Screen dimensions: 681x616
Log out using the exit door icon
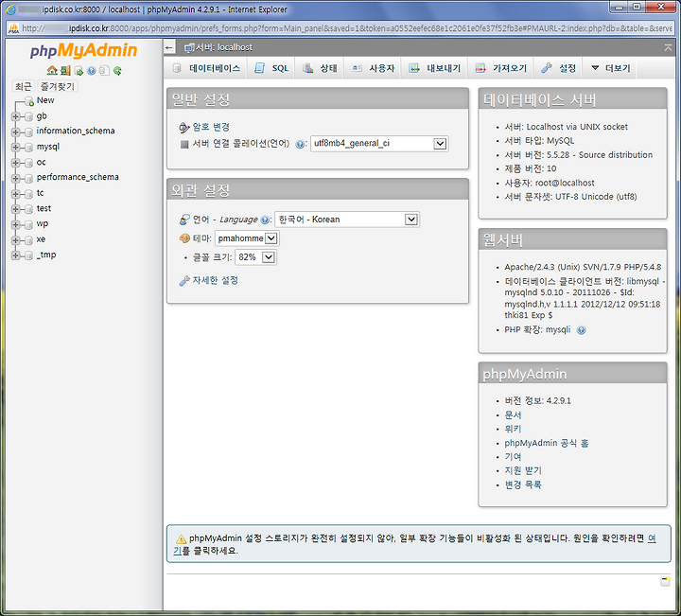coord(65,70)
